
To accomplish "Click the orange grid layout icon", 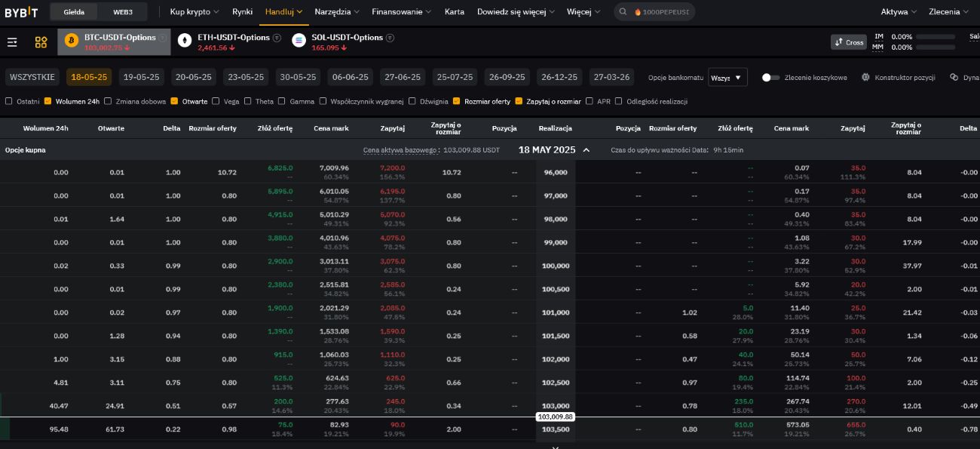I will (41, 42).
